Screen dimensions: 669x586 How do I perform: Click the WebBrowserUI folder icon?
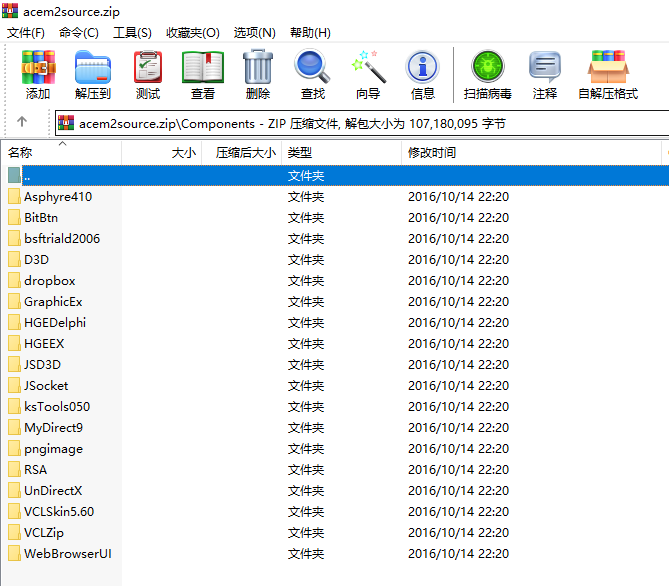click(14, 554)
